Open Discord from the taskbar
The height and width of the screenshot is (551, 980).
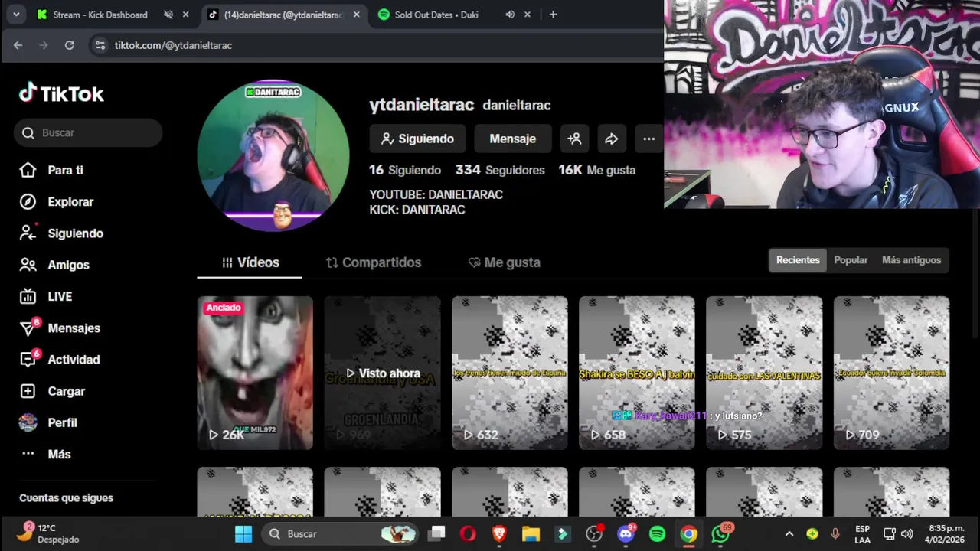tap(626, 533)
